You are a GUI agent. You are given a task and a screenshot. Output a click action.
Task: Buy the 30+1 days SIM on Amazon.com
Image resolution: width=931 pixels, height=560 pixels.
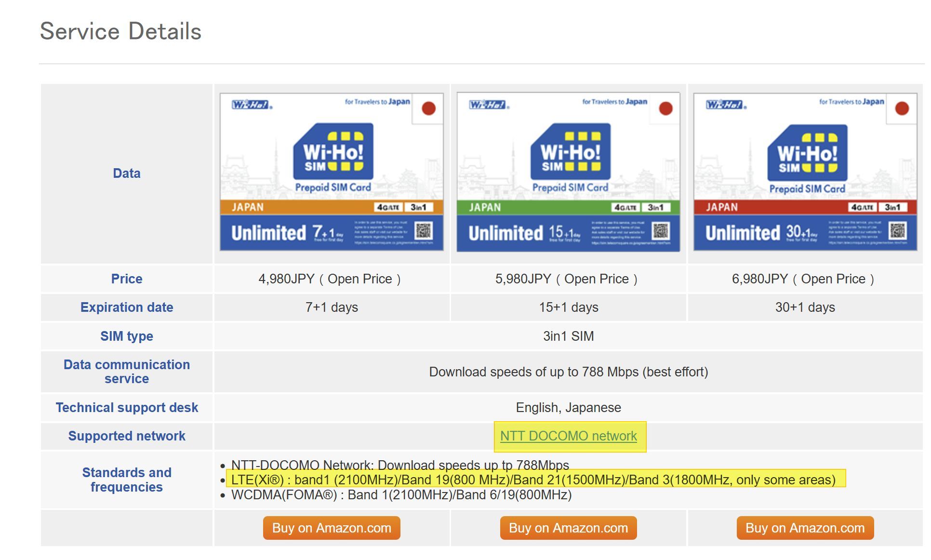coord(805,528)
